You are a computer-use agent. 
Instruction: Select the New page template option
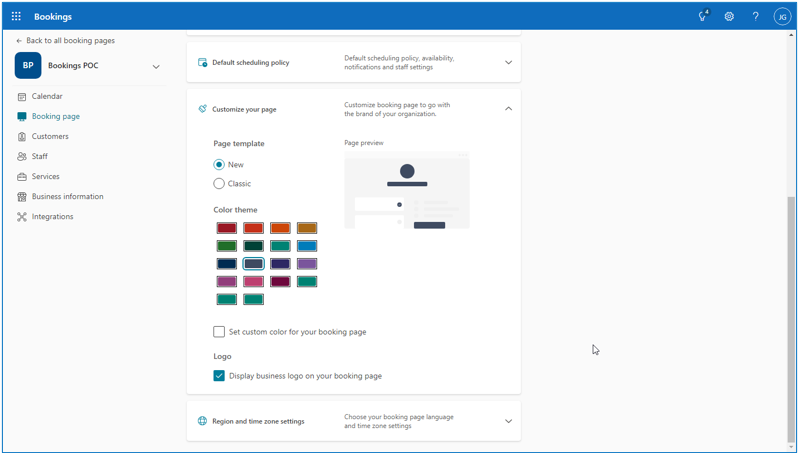219,165
